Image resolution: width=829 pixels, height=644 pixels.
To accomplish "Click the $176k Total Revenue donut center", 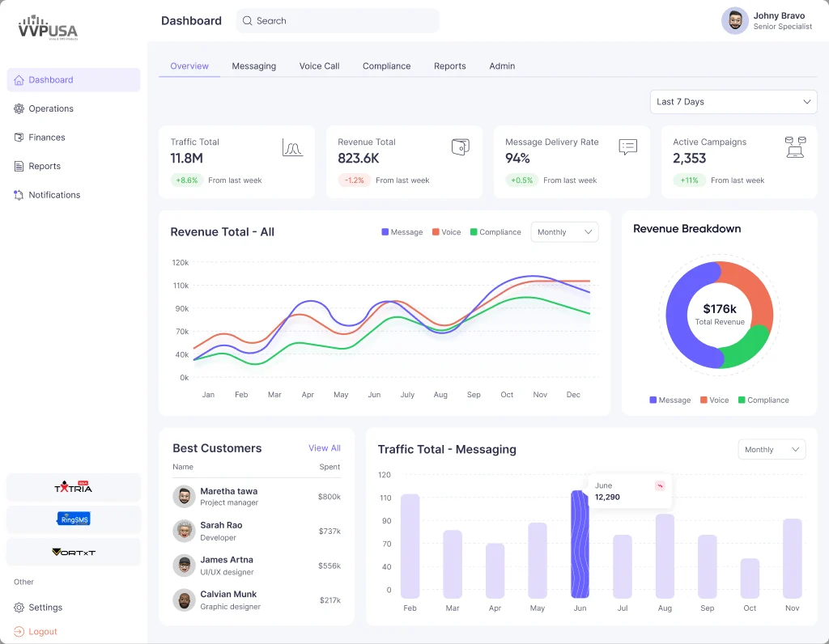I will click(x=720, y=315).
